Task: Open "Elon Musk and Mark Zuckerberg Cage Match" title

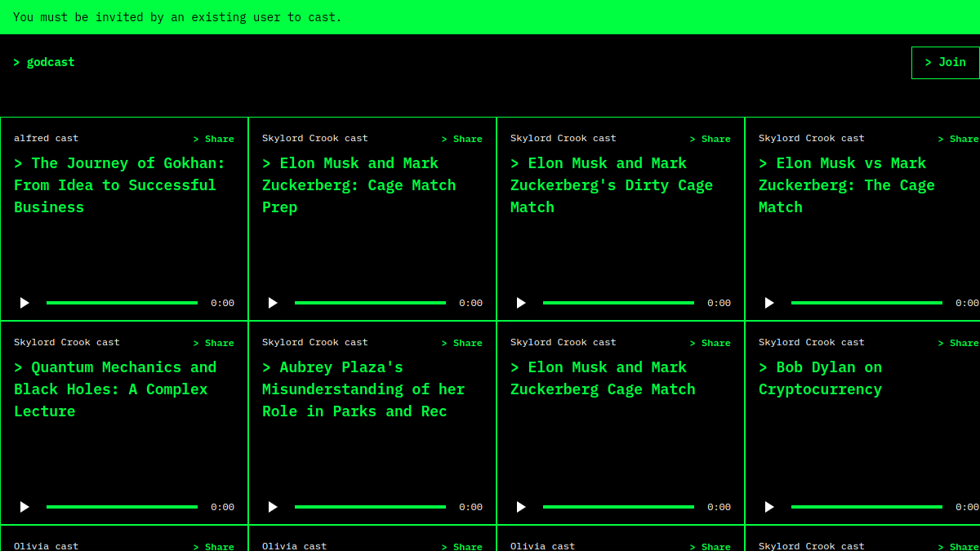Action: coord(603,379)
